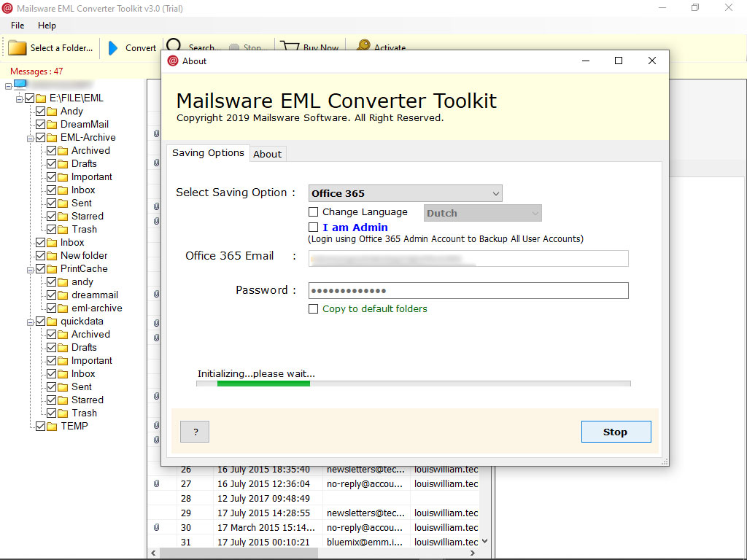Click the Buy Now cart icon
The height and width of the screenshot is (560, 747).
tap(289, 46)
